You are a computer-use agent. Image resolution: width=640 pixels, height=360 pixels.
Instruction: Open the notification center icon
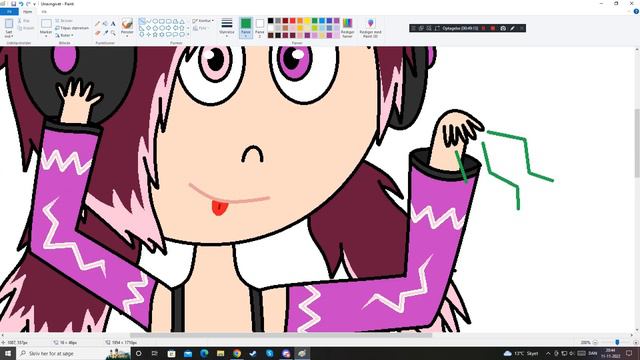point(629,353)
